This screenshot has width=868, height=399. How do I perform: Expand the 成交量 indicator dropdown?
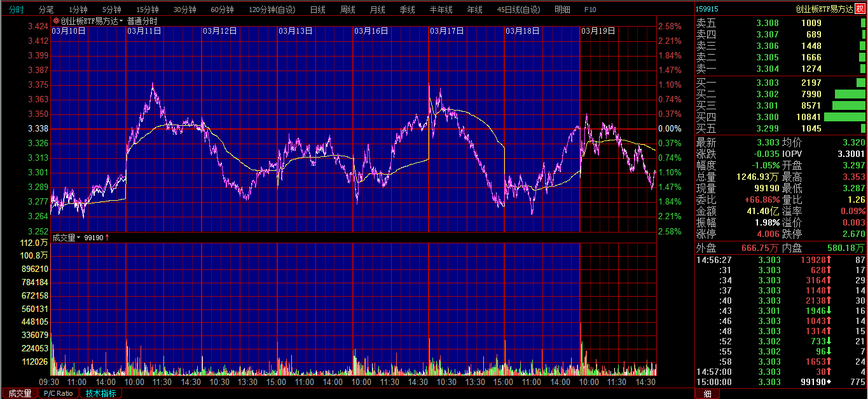pyautogui.click(x=79, y=238)
